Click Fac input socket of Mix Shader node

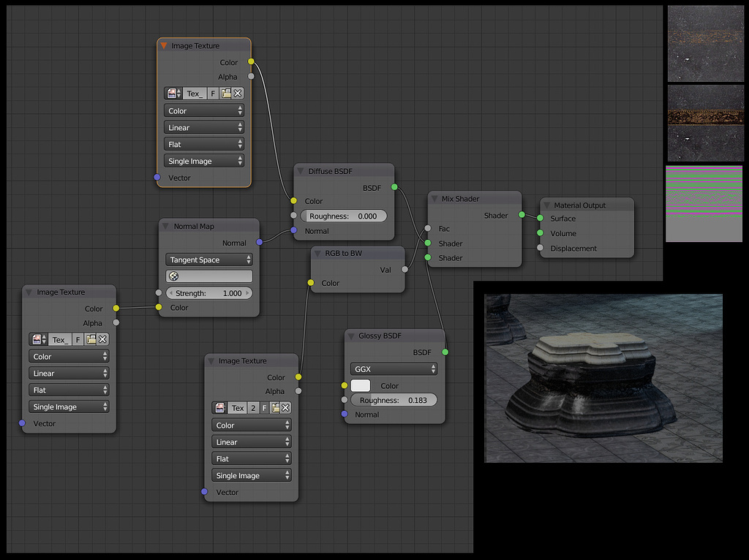(x=427, y=228)
